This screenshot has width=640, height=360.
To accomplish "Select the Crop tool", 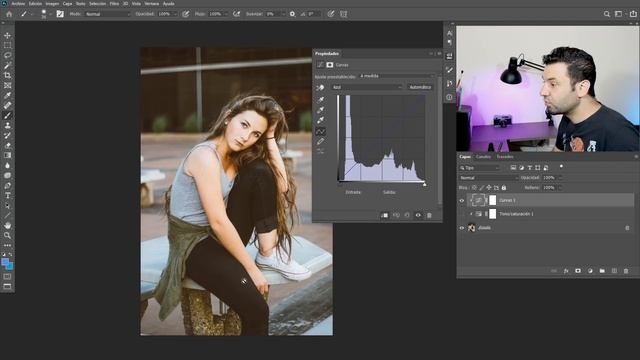I will click(7, 75).
